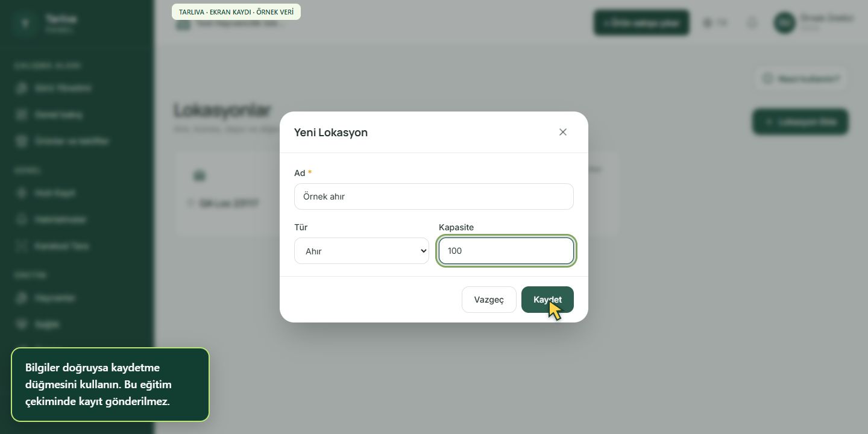Focus the Ad field containing Örnek ahır
Viewport: 868px width, 434px height.
coord(434,197)
